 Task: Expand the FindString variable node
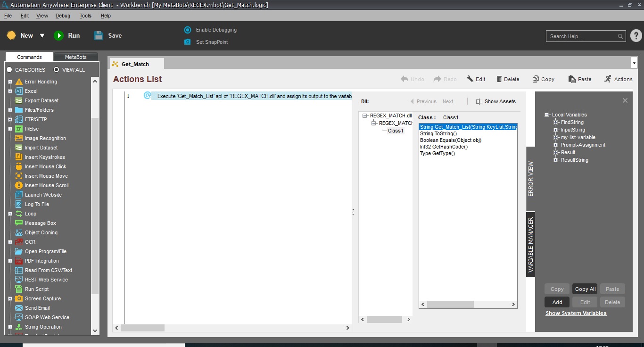pos(556,122)
